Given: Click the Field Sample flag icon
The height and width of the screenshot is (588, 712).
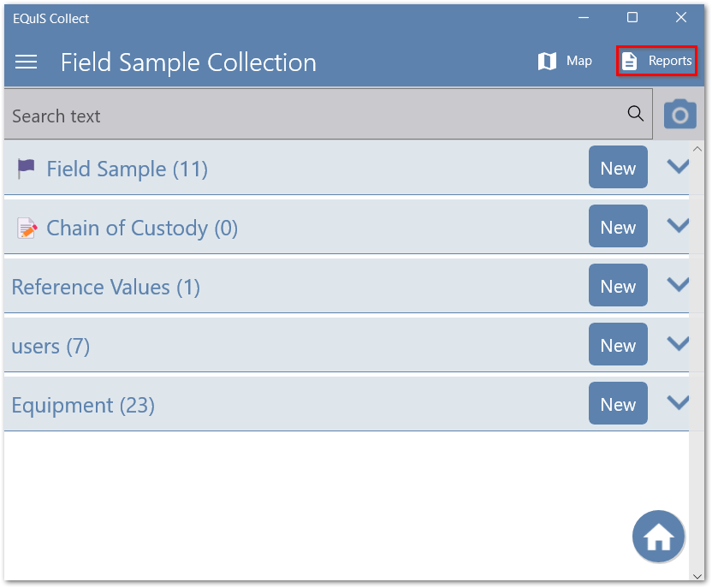Looking at the screenshot, I should pos(27,169).
